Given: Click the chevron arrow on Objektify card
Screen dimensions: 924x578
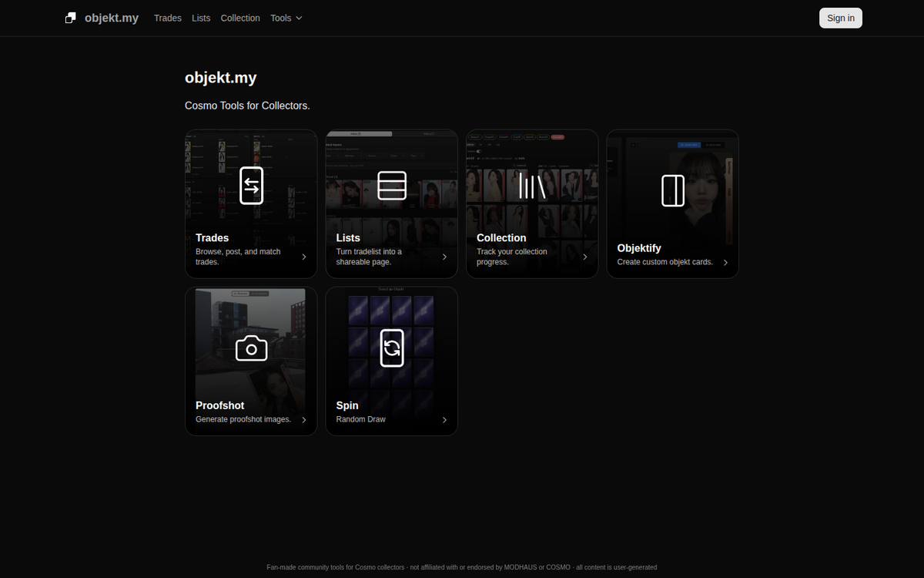Looking at the screenshot, I should pyautogui.click(x=725, y=262).
